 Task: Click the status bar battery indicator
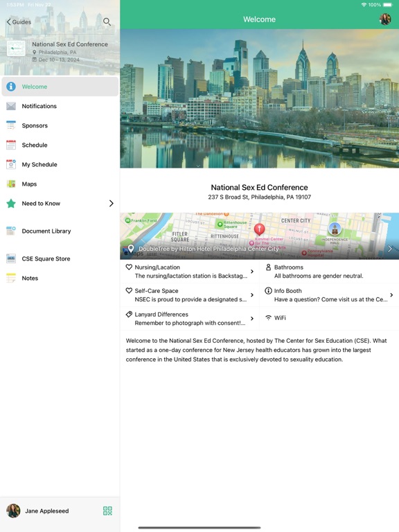click(x=388, y=5)
